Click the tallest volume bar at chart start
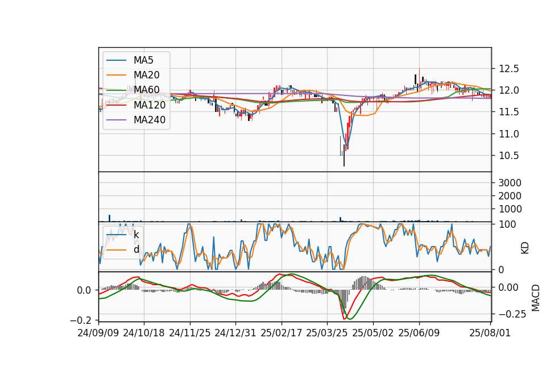This screenshot has width=546, height=392. (x=109, y=218)
